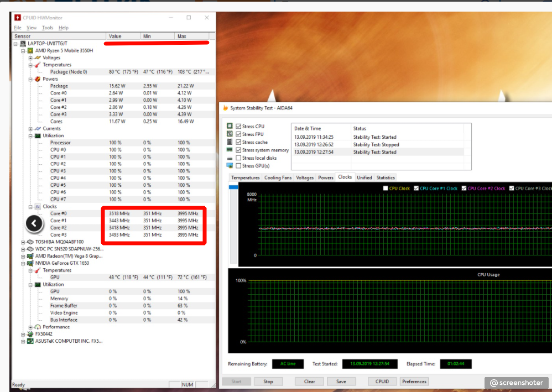Click the Clear button in AIDA64
The width and height of the screenshot is (552, 392).
[x=309, y=381]
